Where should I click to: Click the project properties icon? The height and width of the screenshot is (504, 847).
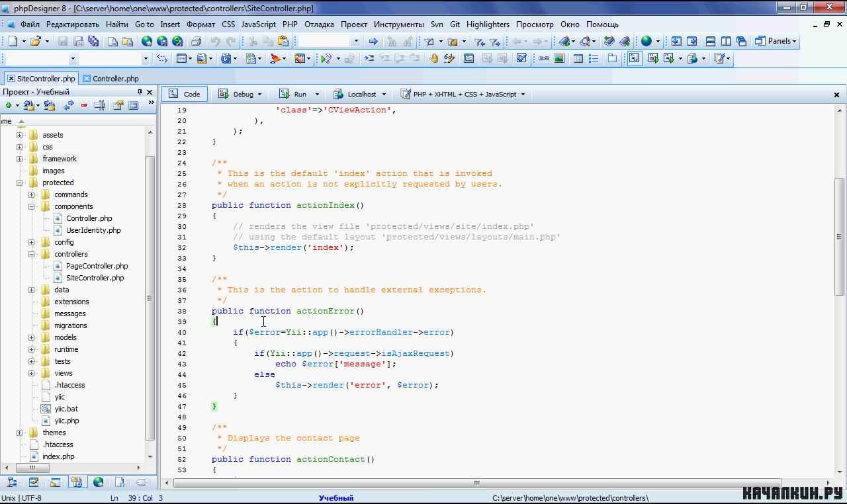(x=118, y=105)
